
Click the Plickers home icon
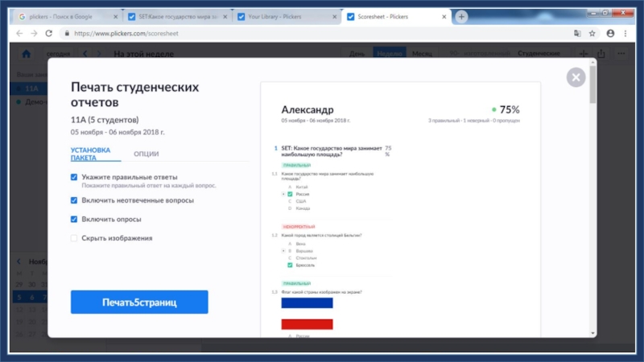pyautogui.click(x=26, y=54)
